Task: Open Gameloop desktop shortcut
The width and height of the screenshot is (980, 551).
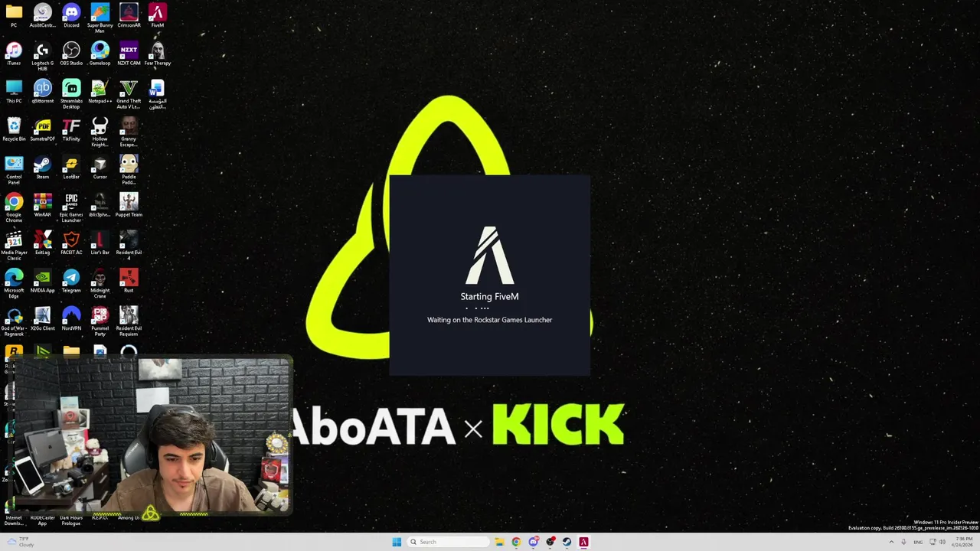Action: (100, 54)
